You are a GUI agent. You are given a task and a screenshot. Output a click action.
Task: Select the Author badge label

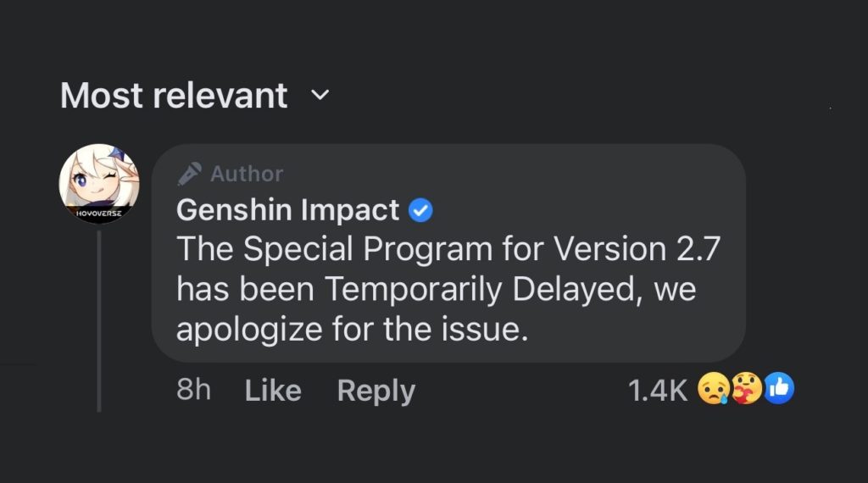point(247,174)
